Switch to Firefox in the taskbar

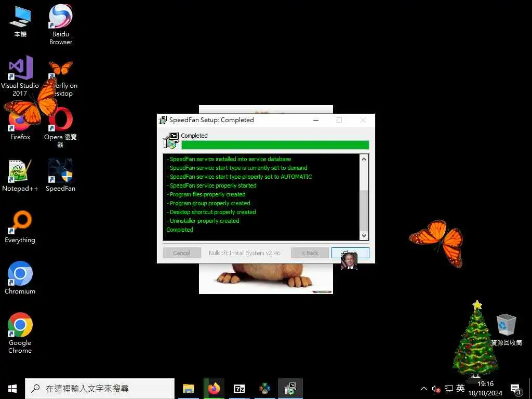214,389
